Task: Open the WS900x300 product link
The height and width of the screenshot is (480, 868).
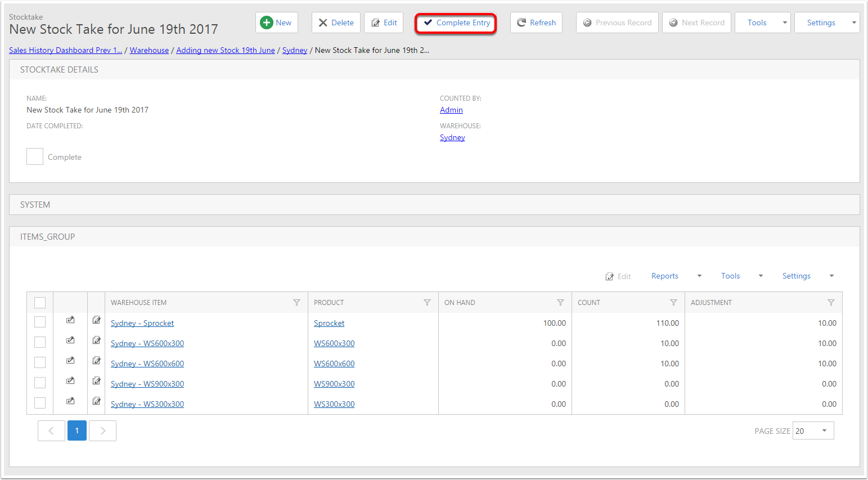Action: 334,384
